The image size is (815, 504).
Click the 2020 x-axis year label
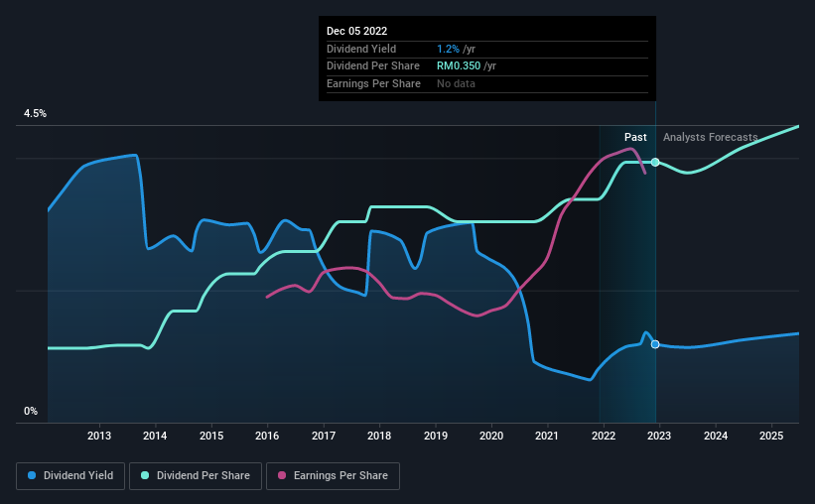click(491, 436)
